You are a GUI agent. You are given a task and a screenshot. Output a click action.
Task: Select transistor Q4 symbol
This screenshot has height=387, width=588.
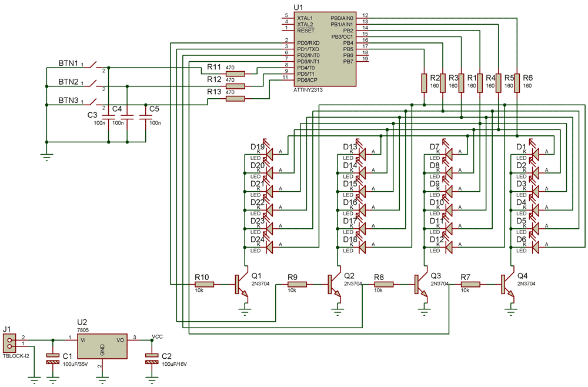507,284
